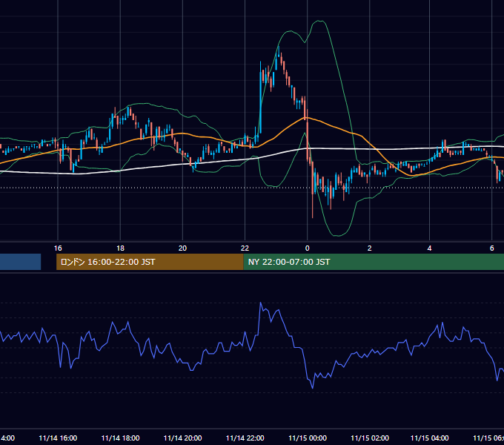Screen dimensions: 504x445
Task: Select the 18 hour label on price chart axis
Action: click(x=120, y=248)
